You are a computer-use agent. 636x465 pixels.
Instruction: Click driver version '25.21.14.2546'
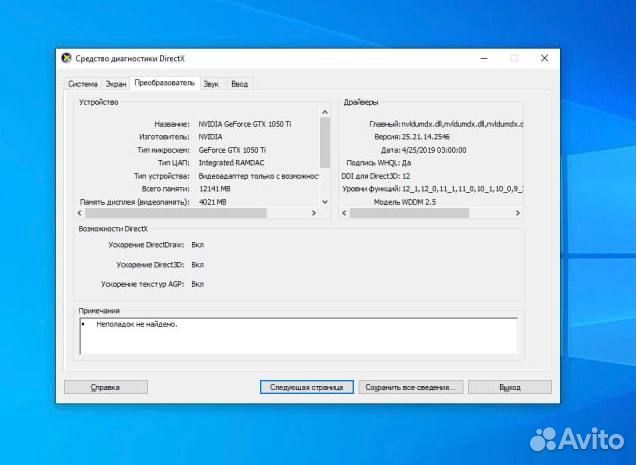[425, 137]
